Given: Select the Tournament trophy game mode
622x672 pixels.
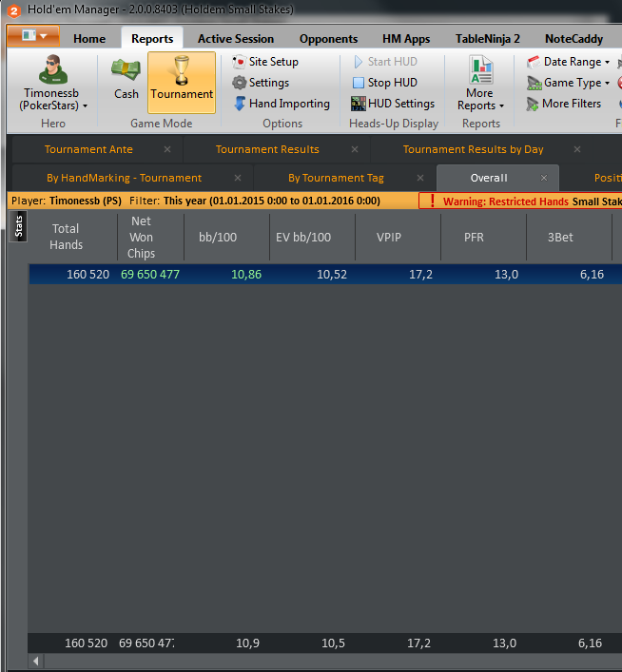Looking at the screenshot, I should click(182, 83).
